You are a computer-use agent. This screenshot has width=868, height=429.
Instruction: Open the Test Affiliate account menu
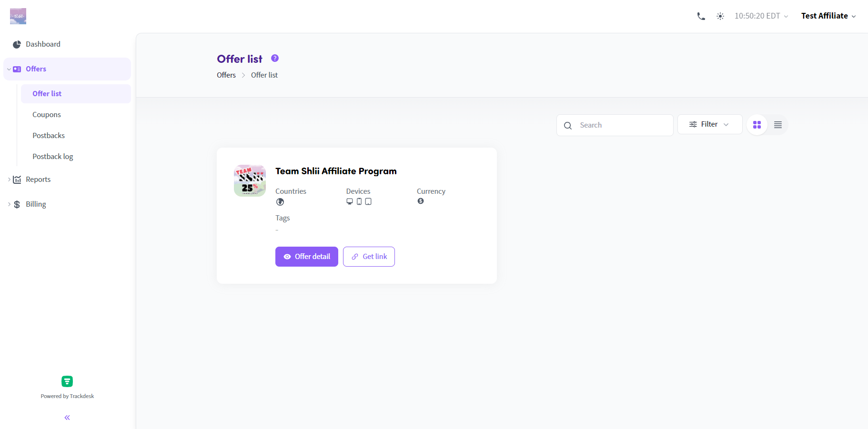[828, 16]
